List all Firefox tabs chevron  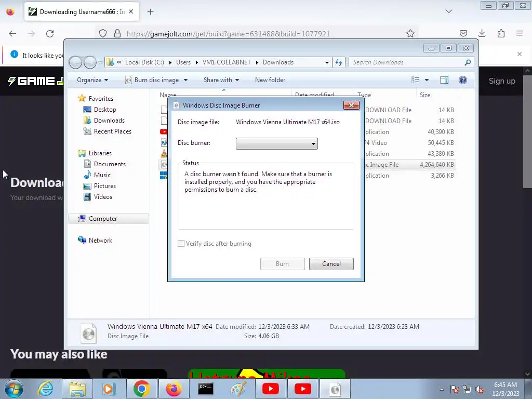click(x=448, y=11)
